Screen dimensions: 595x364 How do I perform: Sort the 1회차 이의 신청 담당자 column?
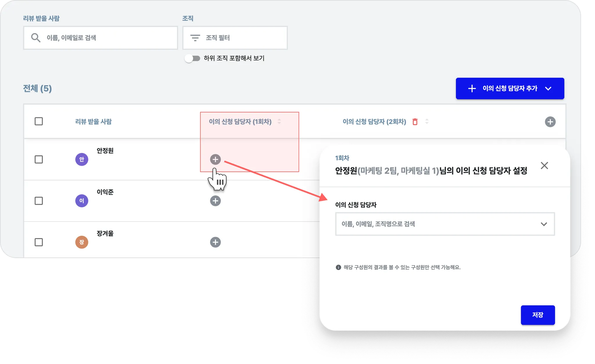(279, 121)
